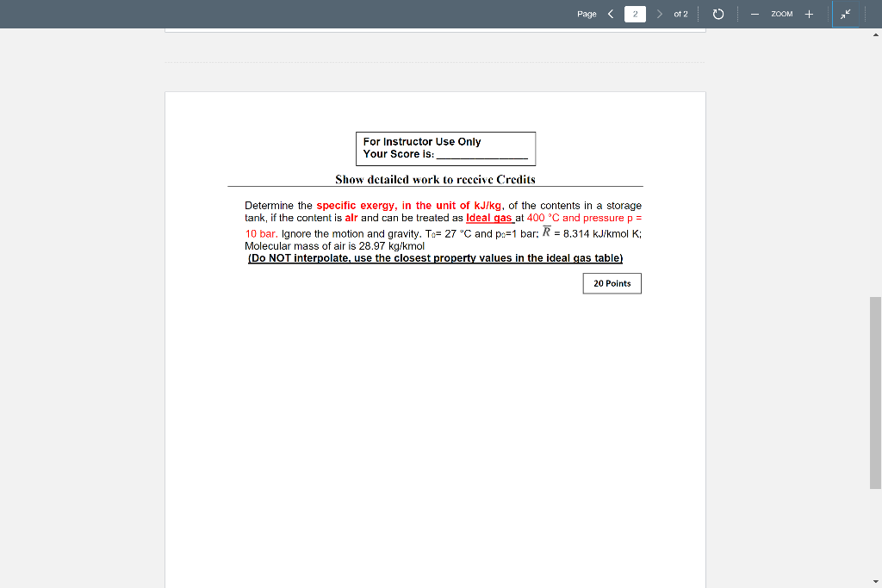
Task: Click the ZOOM toolbar label
Action: tap(781, 14)
